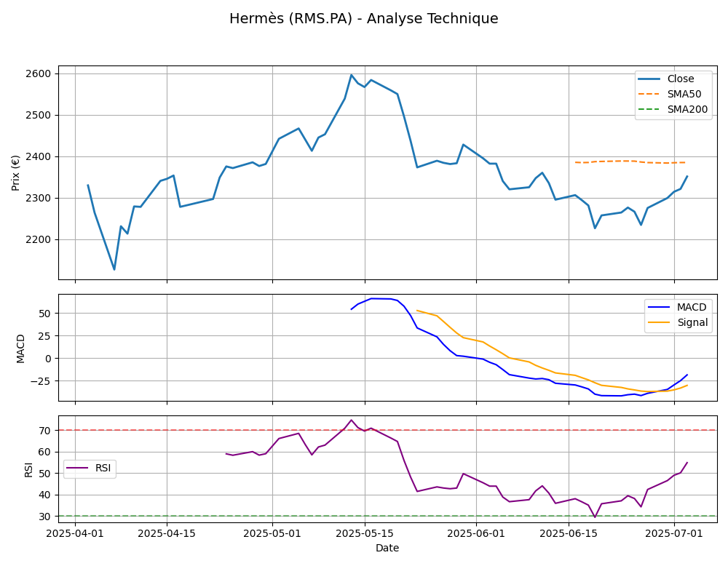The height and width of the screenshot is (582, 728).
Task: Click the 2025-06-15 date tick label
Action: pyautogui.click(x=569, y=533)
